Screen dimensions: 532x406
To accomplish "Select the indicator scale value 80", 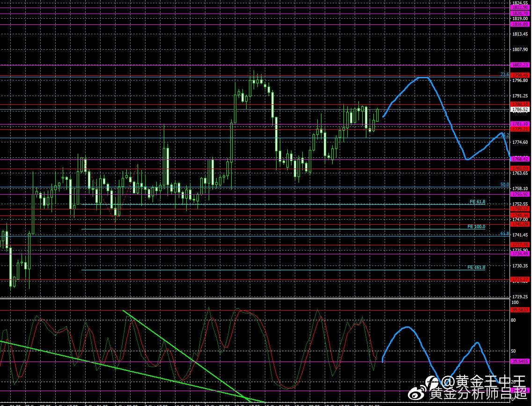I will 514,320.
